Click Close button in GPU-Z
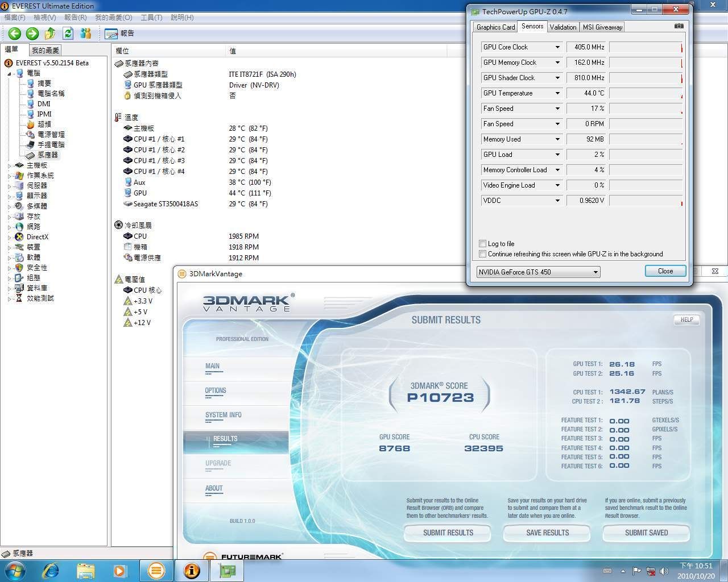 point(665,271)
